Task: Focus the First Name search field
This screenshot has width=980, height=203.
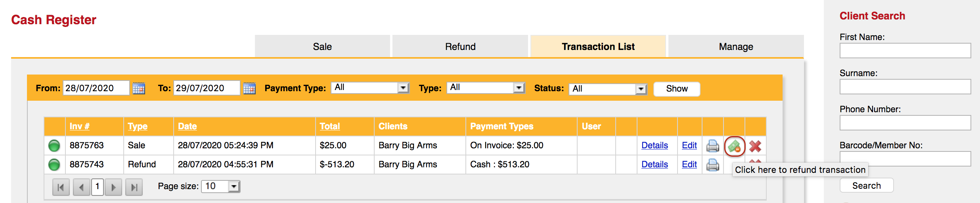Action: pyautogui.click(x=905, y=51)
